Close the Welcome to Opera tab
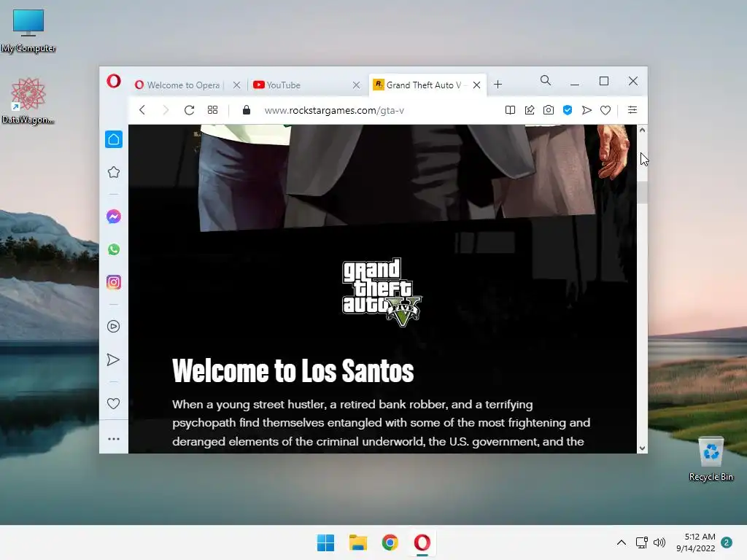The height and width of the screenshot is (560, 747). coord(237,85)
